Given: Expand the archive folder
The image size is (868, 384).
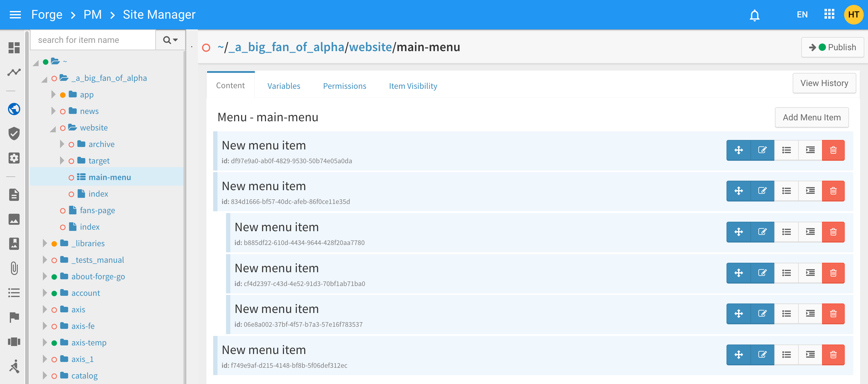Looking at the screenshot, I should 62,144.
